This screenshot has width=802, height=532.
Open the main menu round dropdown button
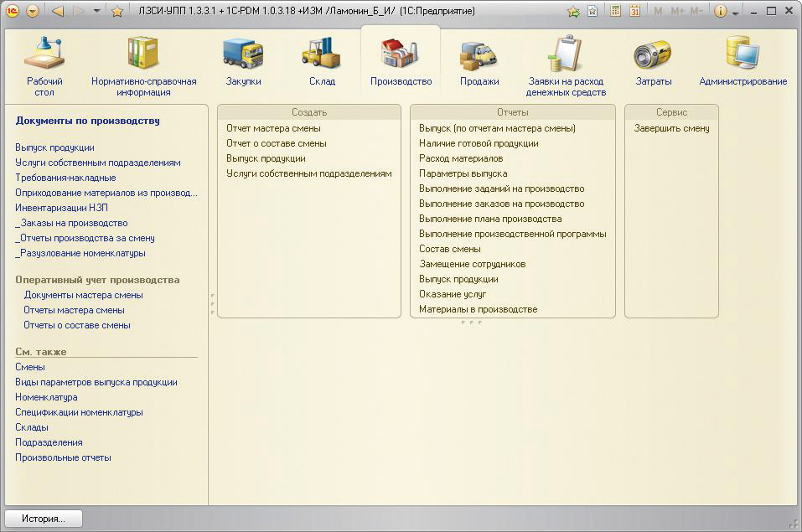tap(33, 12)
